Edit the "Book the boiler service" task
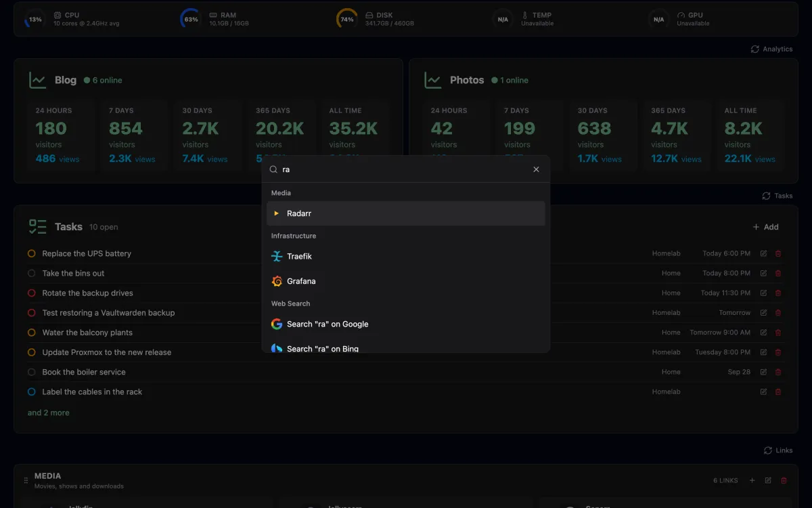Image resolution: width=812 pixels, height=508 pixels. 763,372
